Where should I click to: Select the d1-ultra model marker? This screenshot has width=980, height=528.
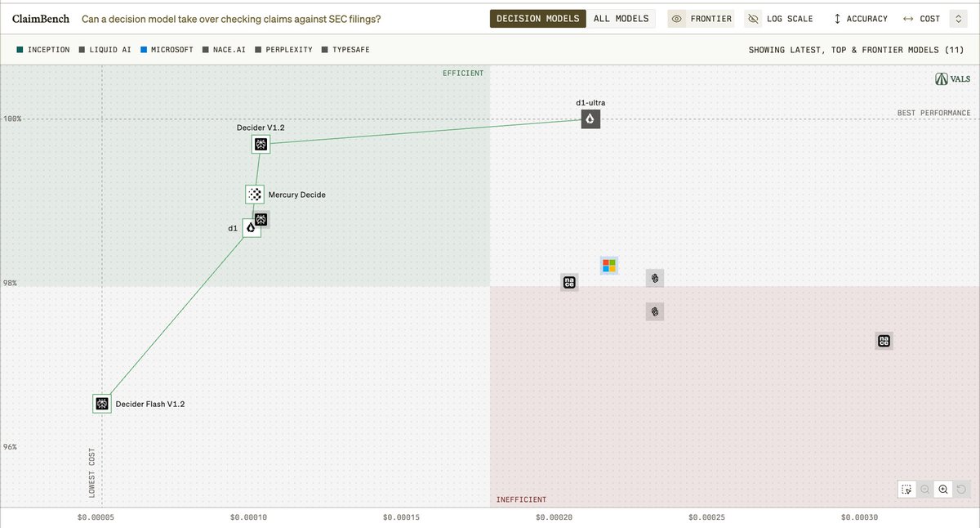pyautogui.click(x=590, y=119)
